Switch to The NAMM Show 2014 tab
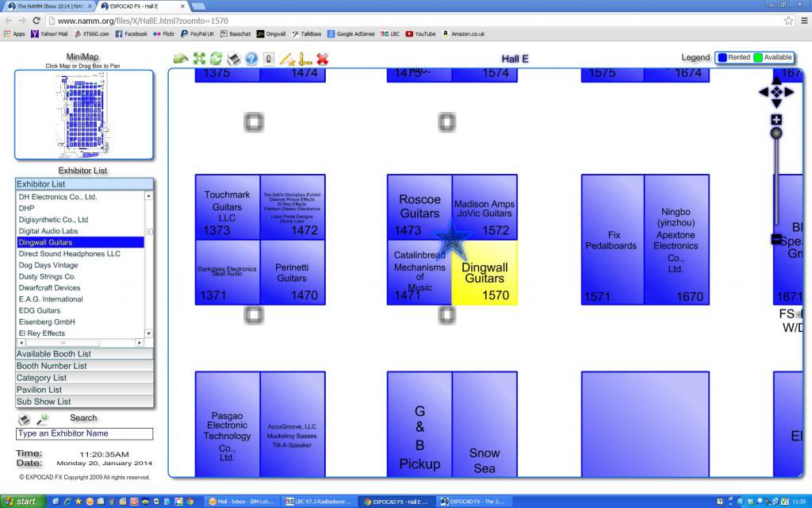Image resolution: width=812 pixels, height=508 pixels. coord(48,6)
